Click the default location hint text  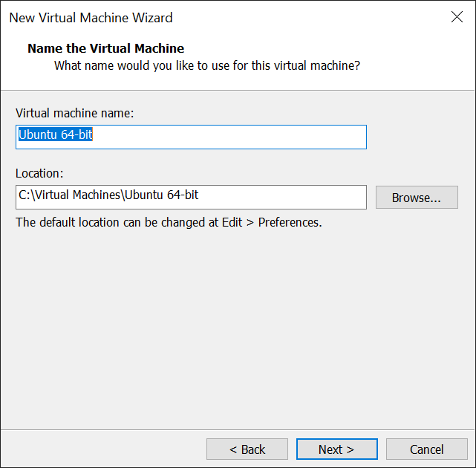(169, 222)
